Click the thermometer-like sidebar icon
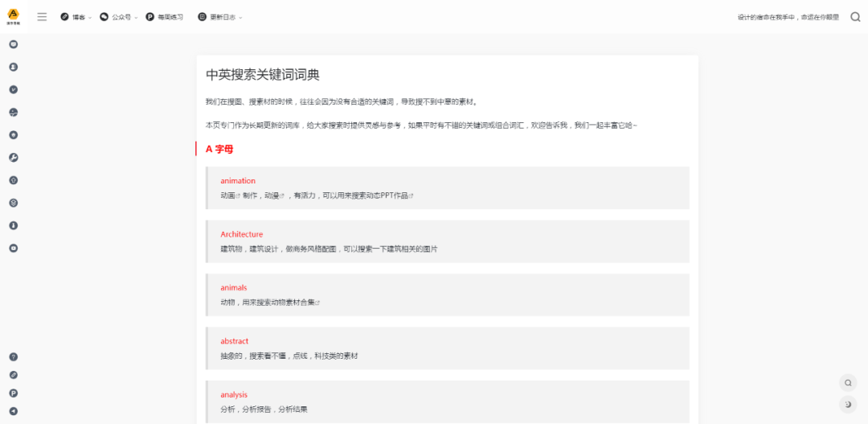 [14, 225]
